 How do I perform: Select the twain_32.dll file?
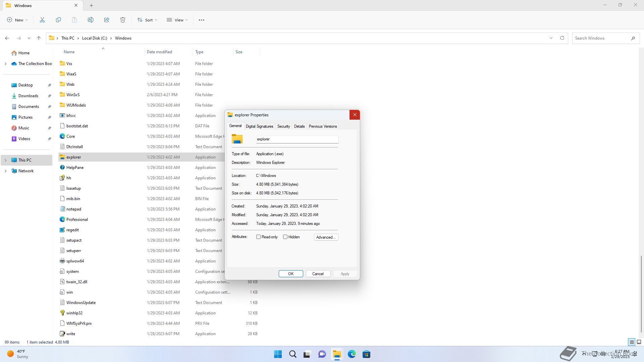(76, 282)
